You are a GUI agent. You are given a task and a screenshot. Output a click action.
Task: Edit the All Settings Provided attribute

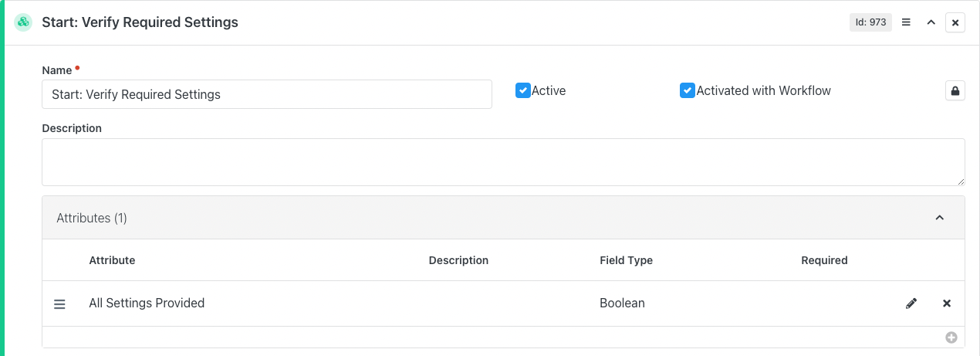[911, 303]
